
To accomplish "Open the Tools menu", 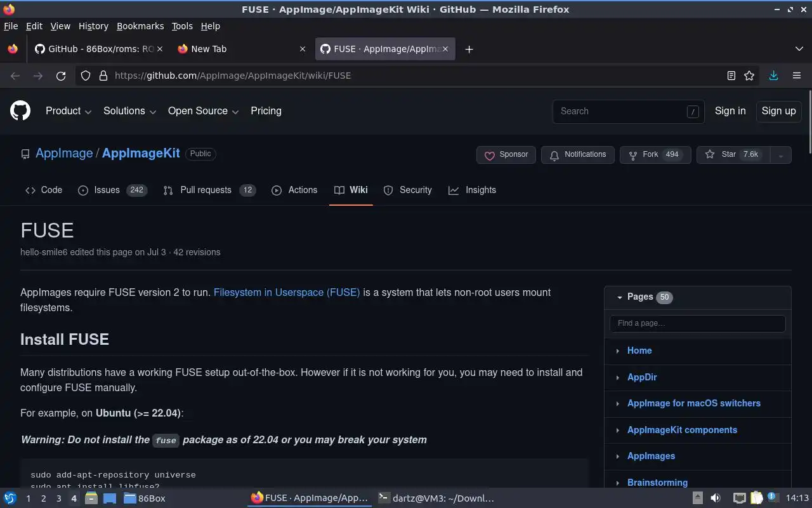I will tap(182, 26).
